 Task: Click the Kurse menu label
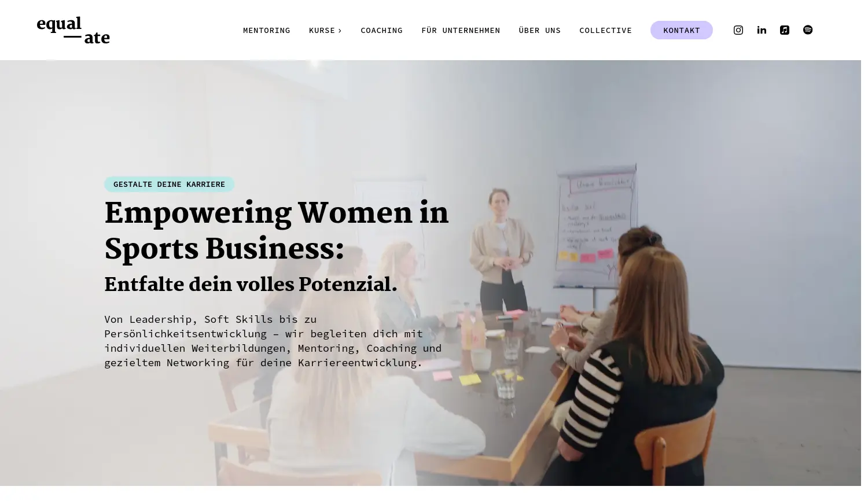pyautogui.click(x=322, y=30)
